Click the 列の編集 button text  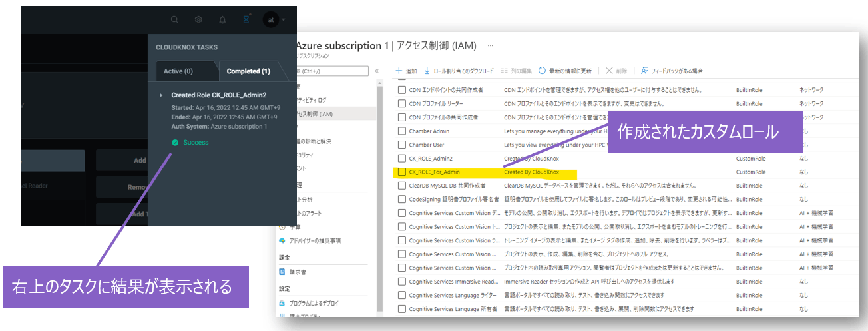[x=521, y=71]
